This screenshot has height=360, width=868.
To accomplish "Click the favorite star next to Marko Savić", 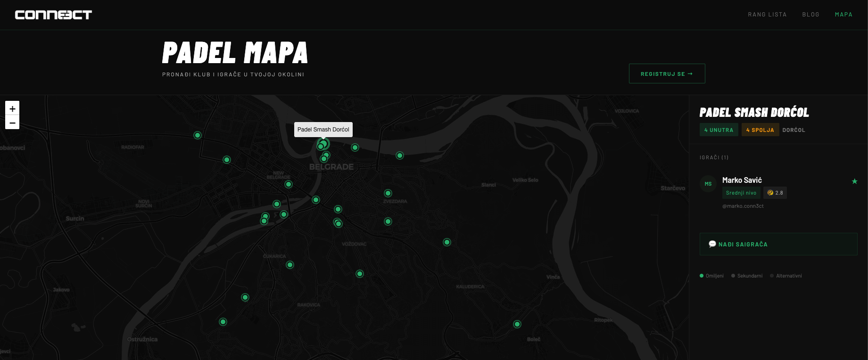I will [854, 181].
